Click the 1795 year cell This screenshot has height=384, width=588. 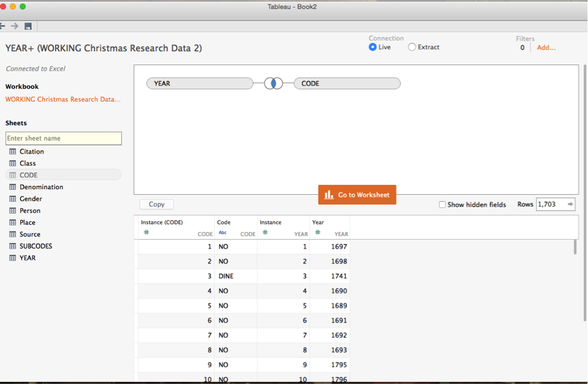coord(330,365)
